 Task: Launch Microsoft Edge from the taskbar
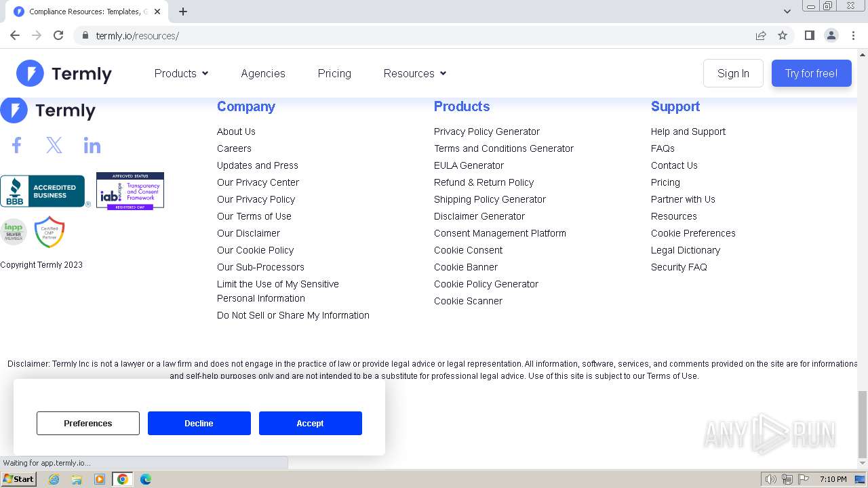[146, 479]
